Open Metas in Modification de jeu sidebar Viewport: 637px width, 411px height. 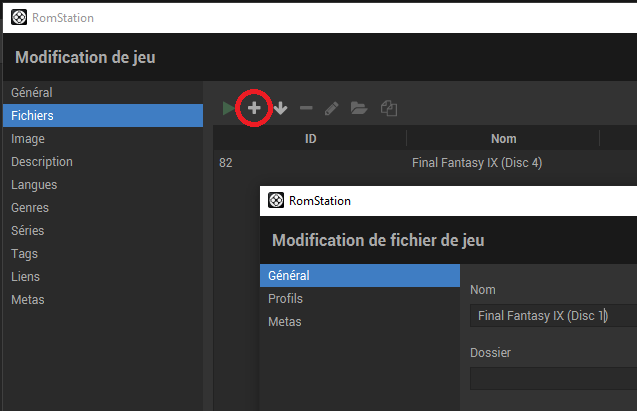(x=103, y=300)
